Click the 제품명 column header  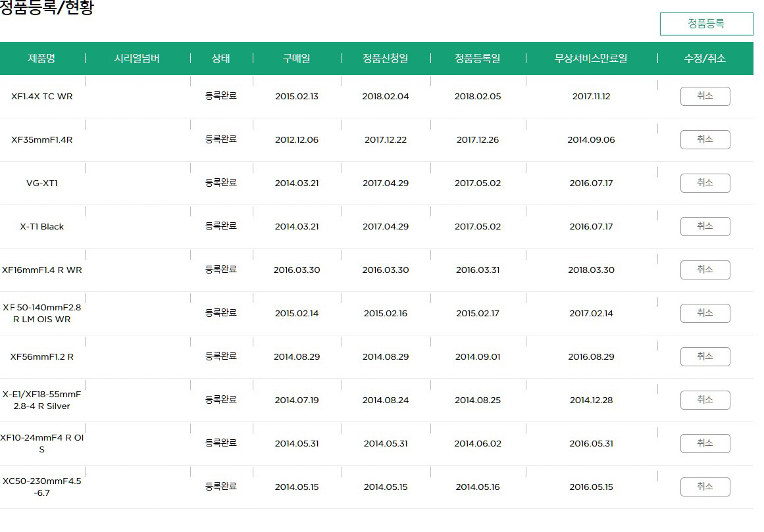point(41,59)
